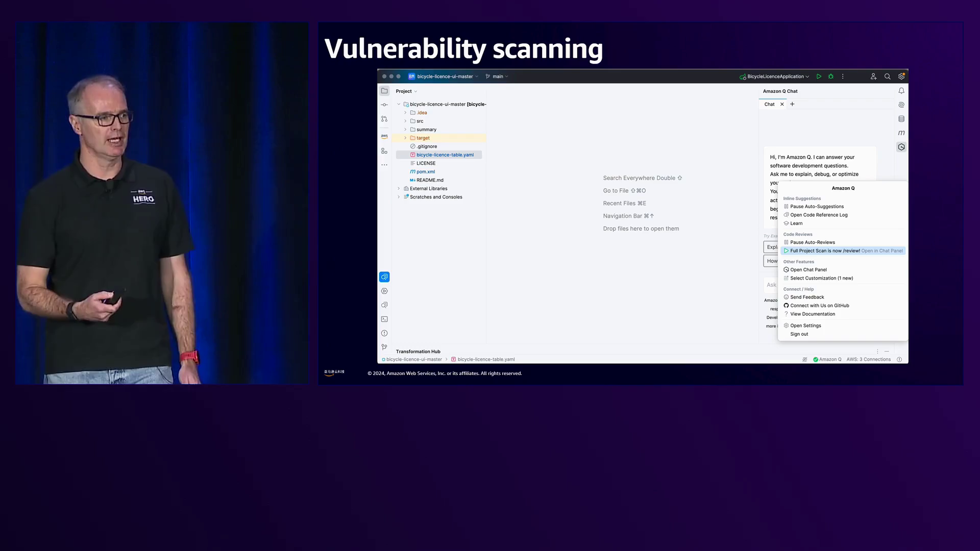Expand the src folder
980x551 pixels.
tap(405, 121)
